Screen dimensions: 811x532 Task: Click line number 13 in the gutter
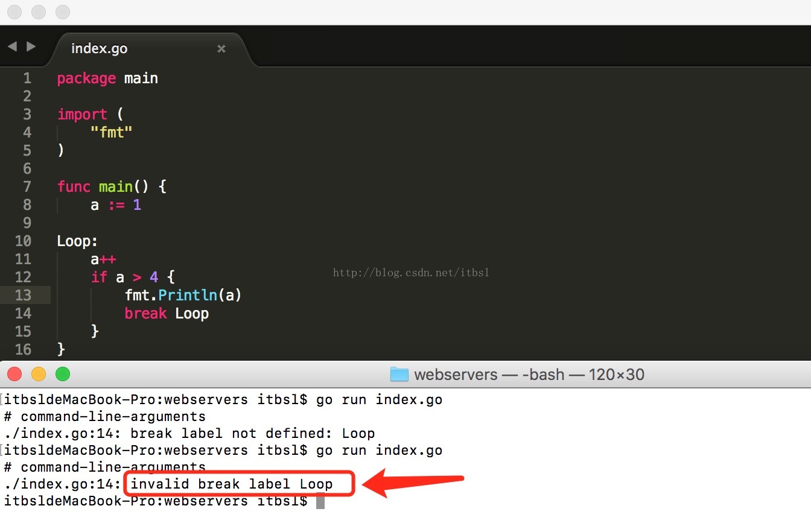(23, 295)
